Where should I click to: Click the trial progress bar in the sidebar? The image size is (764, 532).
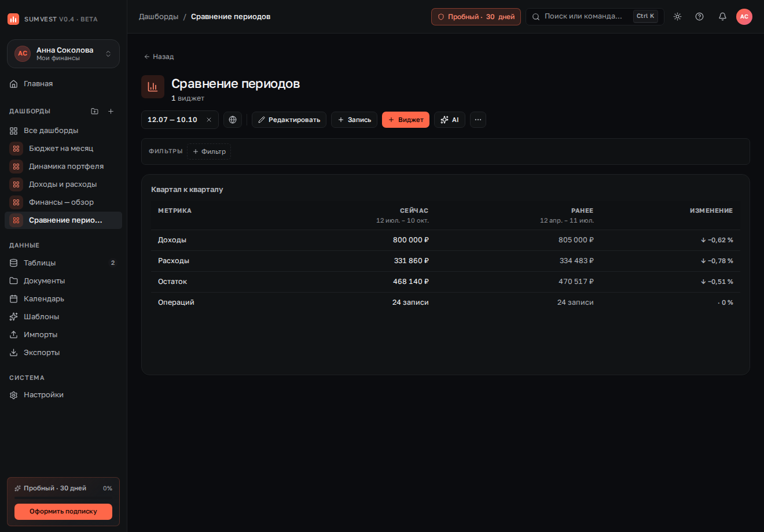pos(63,497)
